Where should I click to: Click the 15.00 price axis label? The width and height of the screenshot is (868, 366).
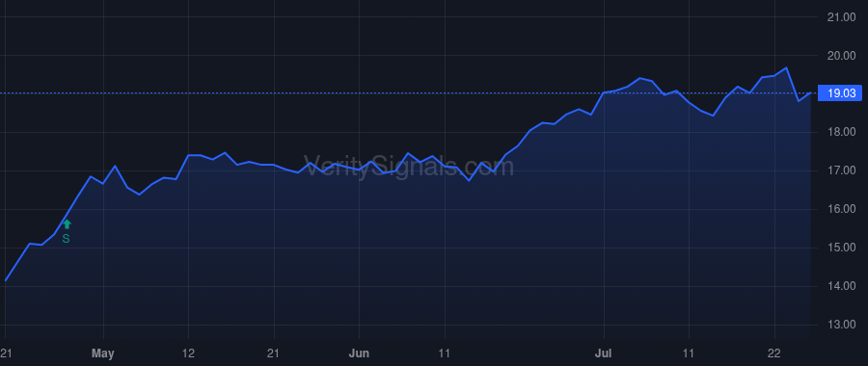click(841, 248)
